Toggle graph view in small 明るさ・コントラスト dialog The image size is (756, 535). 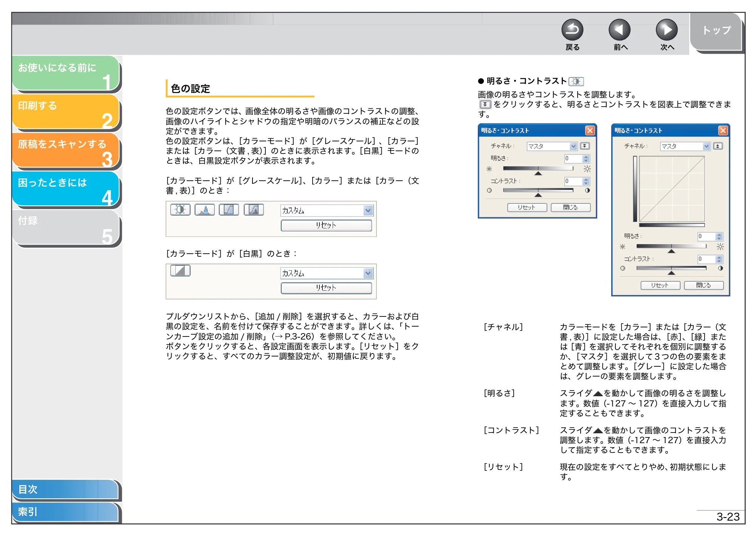(x=585, y=146)
